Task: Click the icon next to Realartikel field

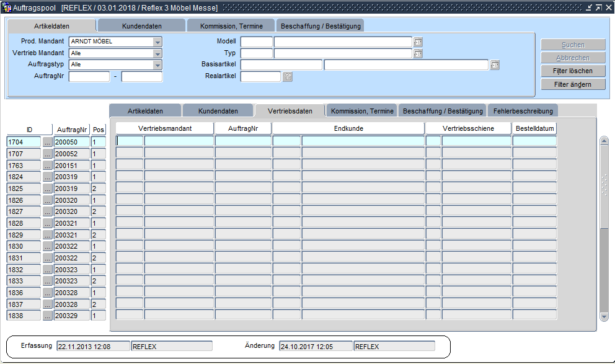Action: pos(288,77)
